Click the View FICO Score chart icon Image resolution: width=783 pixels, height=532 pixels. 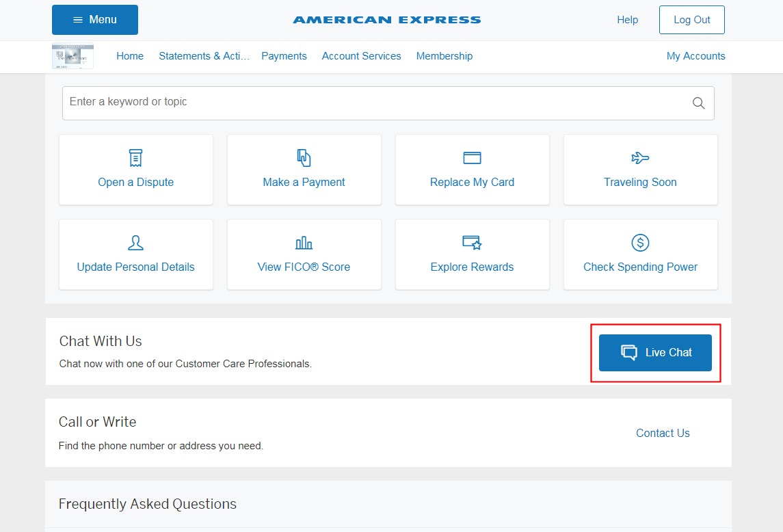click(304, 243)
